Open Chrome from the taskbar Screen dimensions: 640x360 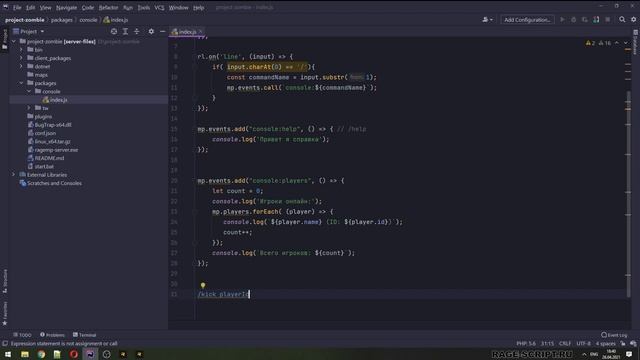click(x=41, y=354)
